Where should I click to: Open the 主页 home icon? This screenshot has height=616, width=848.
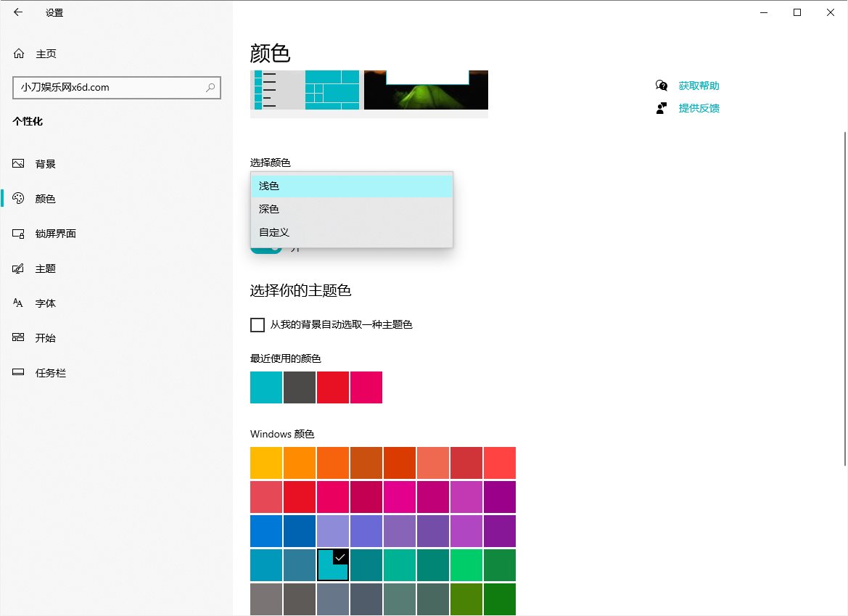coord(19,54)
